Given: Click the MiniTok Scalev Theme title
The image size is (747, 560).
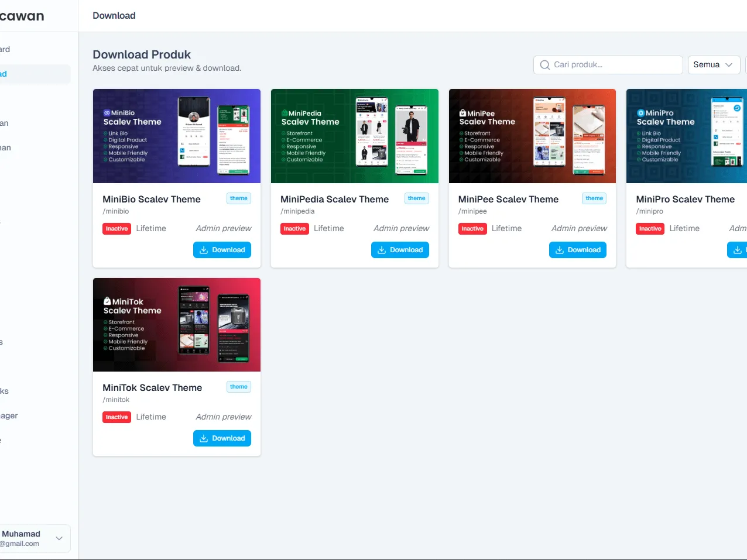Looking at the screenshot, I should pos(152,388).
